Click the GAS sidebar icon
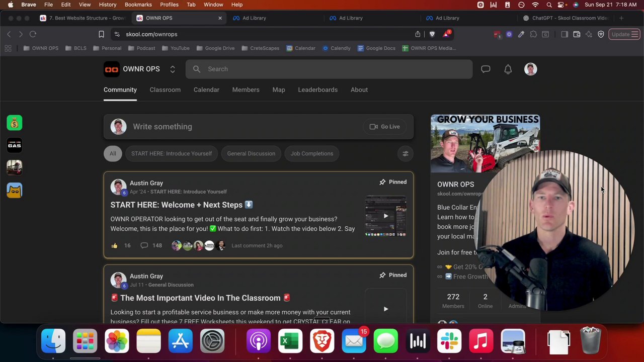Screen dimensions: 644x362 coord(15,145)
